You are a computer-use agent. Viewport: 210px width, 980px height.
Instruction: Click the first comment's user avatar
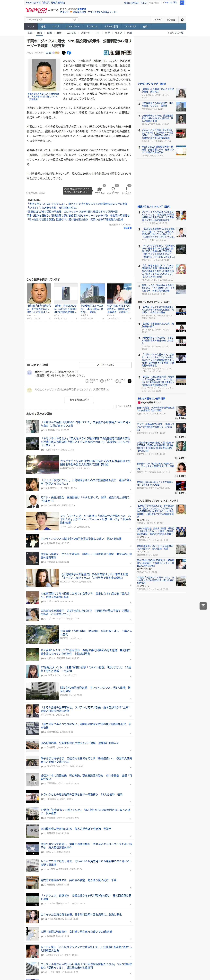click(29, 373)
